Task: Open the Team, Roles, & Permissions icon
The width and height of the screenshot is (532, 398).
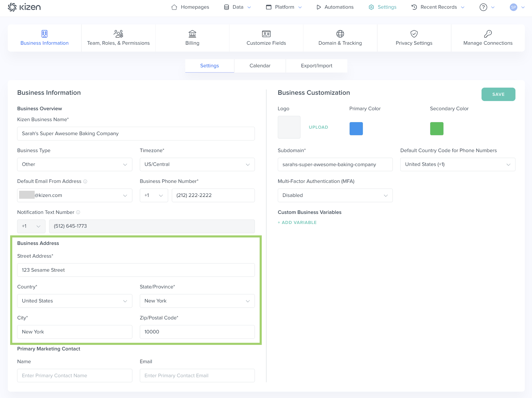Action: (x=118, y=34)
